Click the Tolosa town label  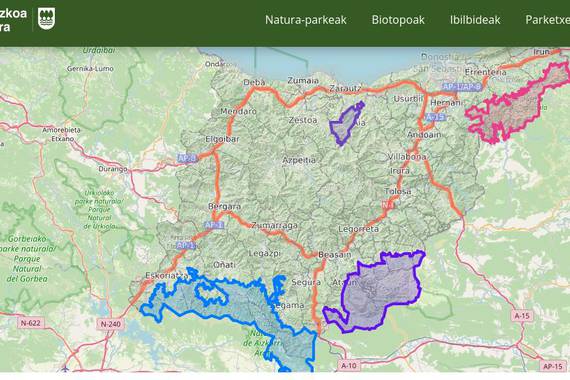(x=398, y=191)
